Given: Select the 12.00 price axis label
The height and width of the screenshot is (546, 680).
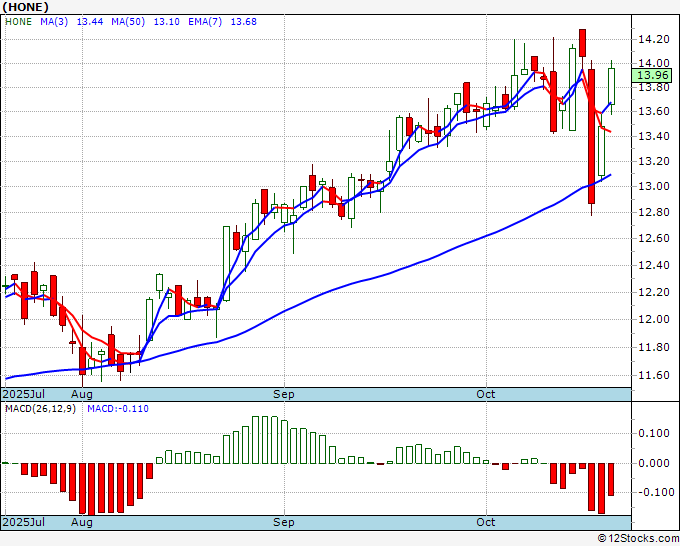Looking at the screenshot, I should (654, 320).
